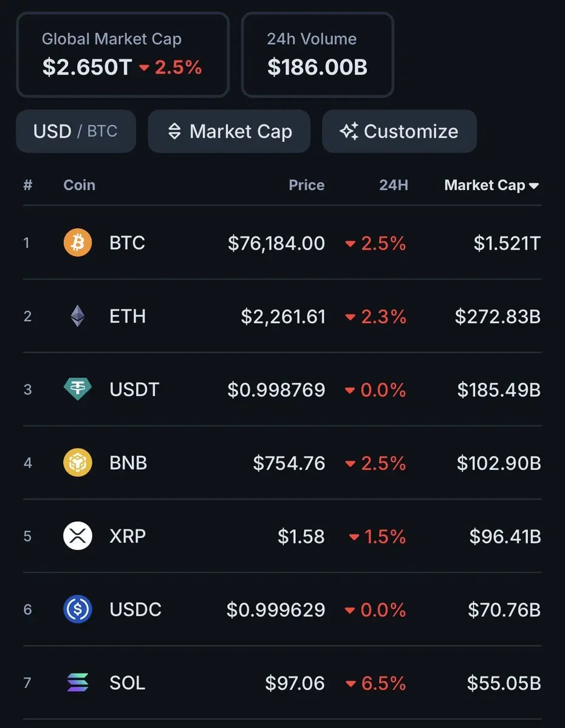Click the SOL price $97.06
This screenshot has width=565, height=728.
(x=295, y=682)
